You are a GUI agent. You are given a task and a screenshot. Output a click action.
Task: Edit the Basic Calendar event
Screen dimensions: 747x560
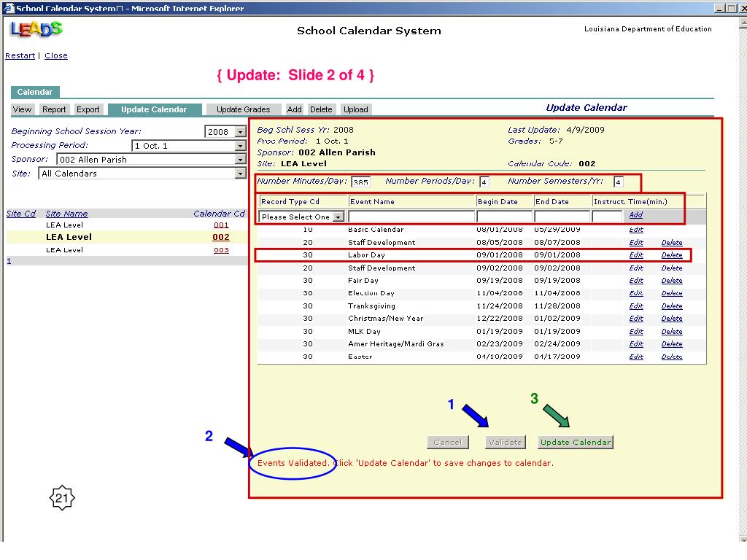pos(636,230)
